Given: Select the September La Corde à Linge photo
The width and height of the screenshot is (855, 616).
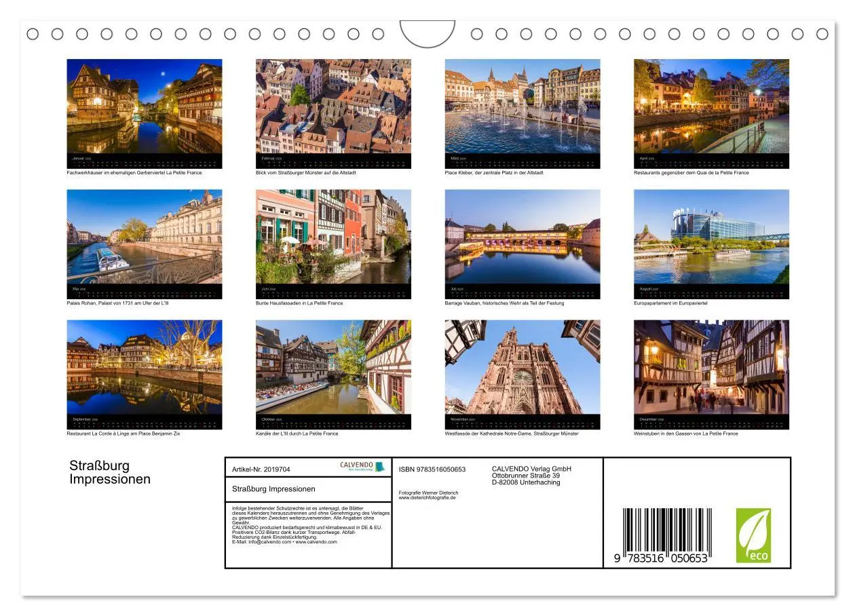Looking at the screenshot, I should (144, 367).
